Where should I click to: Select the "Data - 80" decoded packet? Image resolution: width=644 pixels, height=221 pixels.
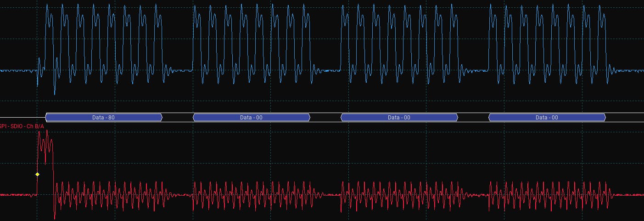click(x=104, y=118)
